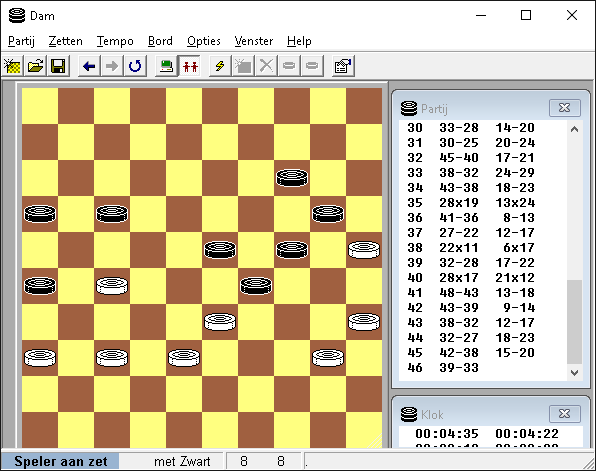Click the yellow lightning bolt icon

point(220,66)
